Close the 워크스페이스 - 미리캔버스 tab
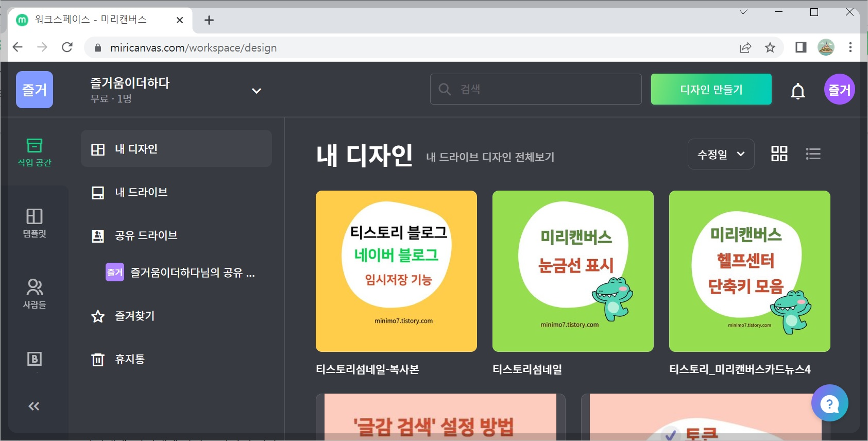Image resolution: width=868 pixels, height=441 pixels. click(180, 20)
